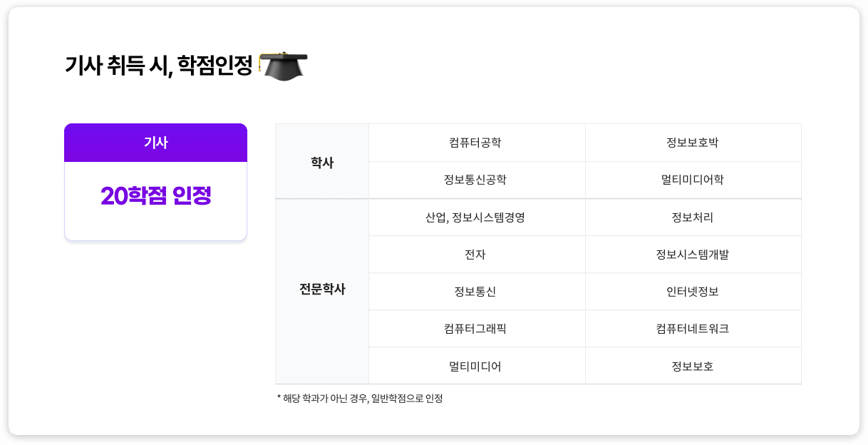
Task: Click the graduation cap icon
Action: pos(283,66)
